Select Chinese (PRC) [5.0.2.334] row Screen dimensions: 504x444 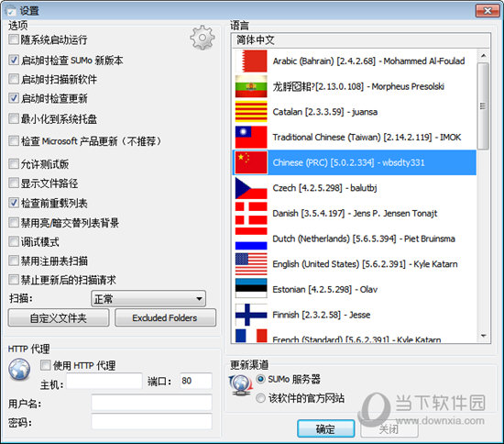pos(355,162)
